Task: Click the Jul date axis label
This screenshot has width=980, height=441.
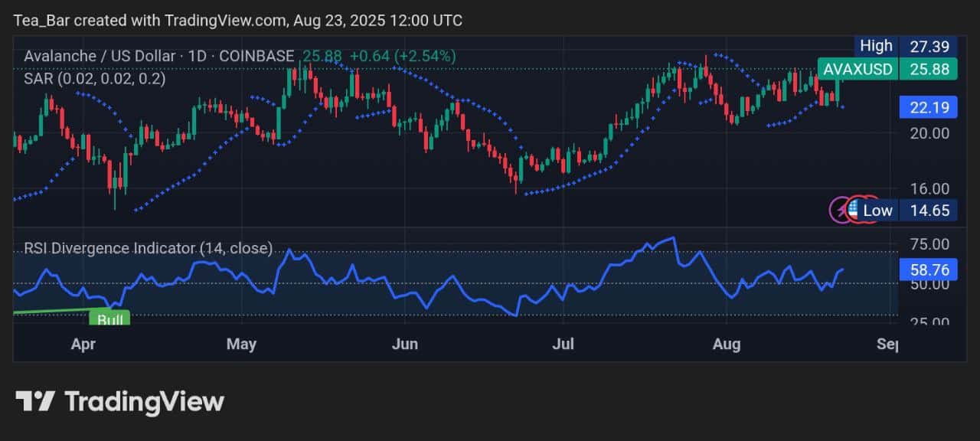Action: 563,345
